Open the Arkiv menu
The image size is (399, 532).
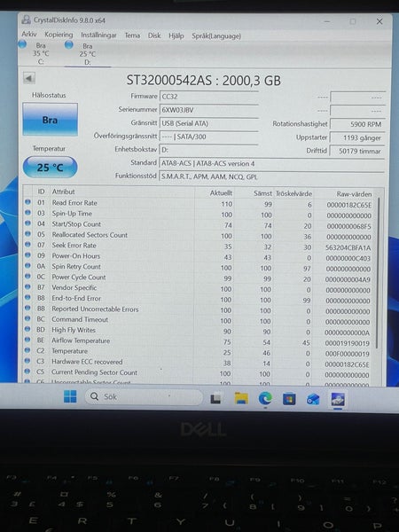point(29,34)
